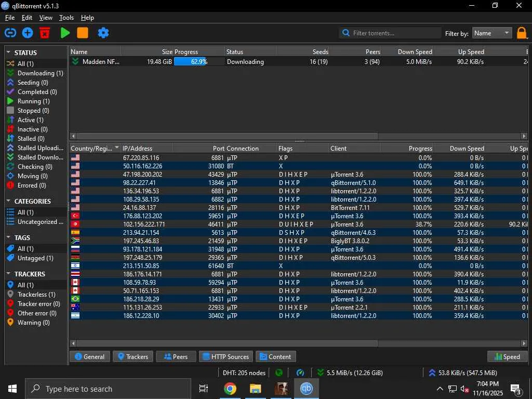Sort torrents by Down Speed column
Screen dimensions: 532x399
407,52
